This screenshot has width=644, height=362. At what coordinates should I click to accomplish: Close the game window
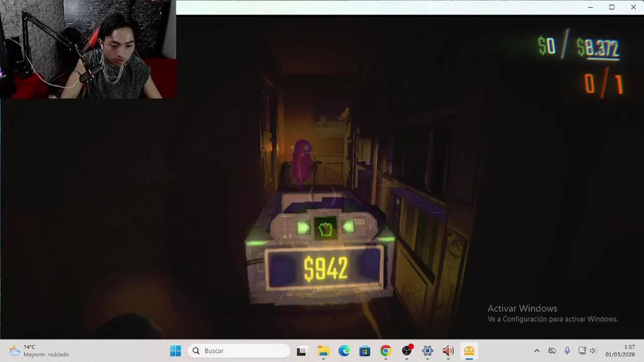633,7
